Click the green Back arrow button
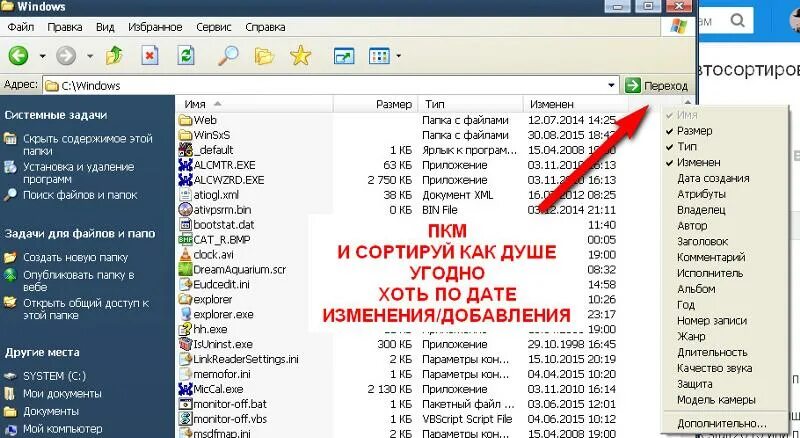800x438 pixels. (18, 55)
